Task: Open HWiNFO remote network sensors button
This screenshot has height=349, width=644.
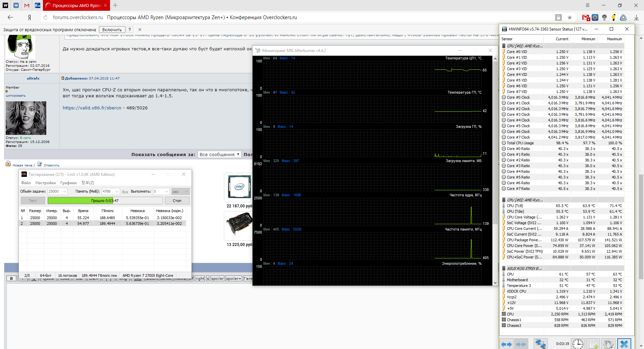Action: (540, 344)
